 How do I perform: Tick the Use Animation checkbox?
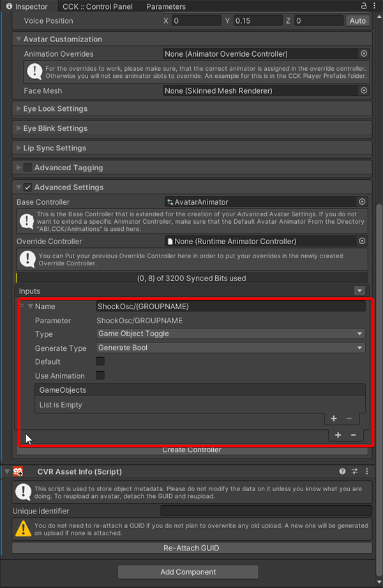point(100,376)
